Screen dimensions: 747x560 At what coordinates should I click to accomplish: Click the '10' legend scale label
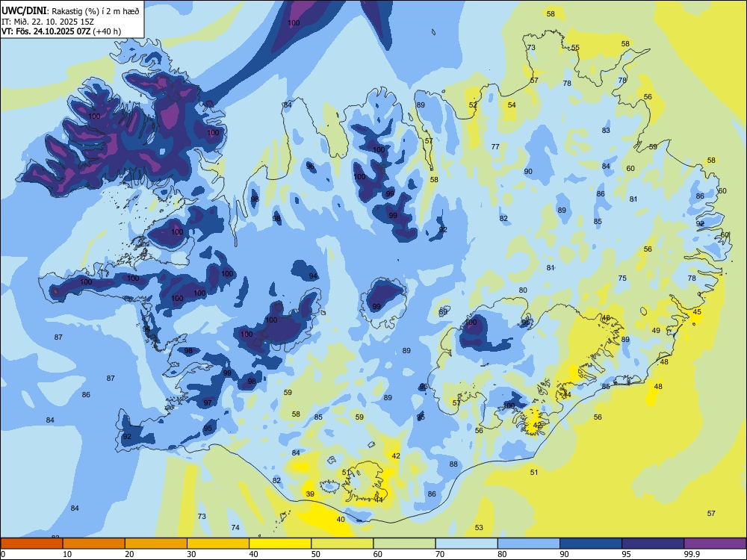(67, 554)
